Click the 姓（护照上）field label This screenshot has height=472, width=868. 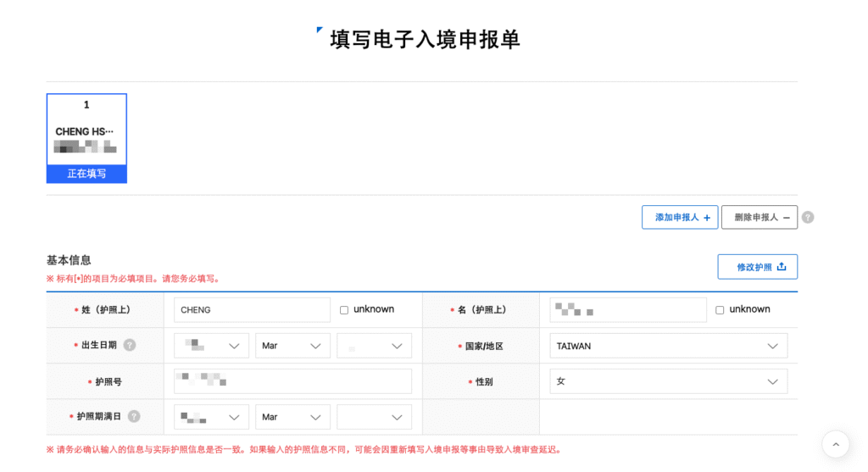(x=106, y=310)
